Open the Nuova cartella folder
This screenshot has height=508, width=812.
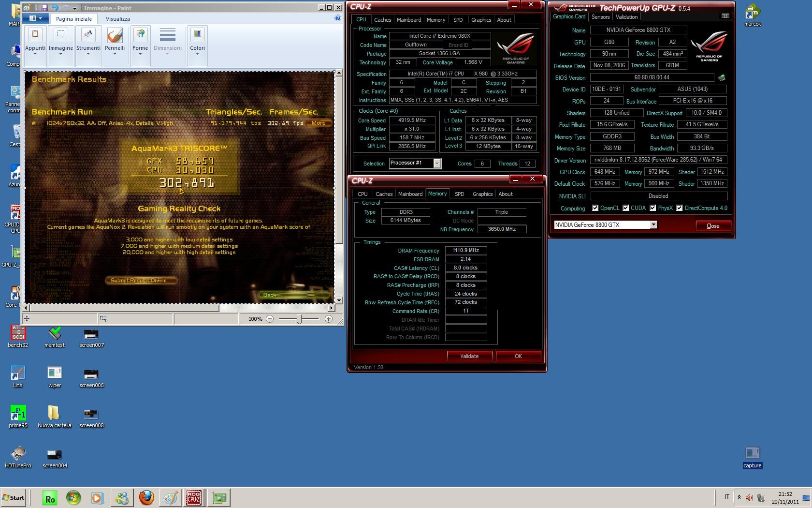coord(55,417)
